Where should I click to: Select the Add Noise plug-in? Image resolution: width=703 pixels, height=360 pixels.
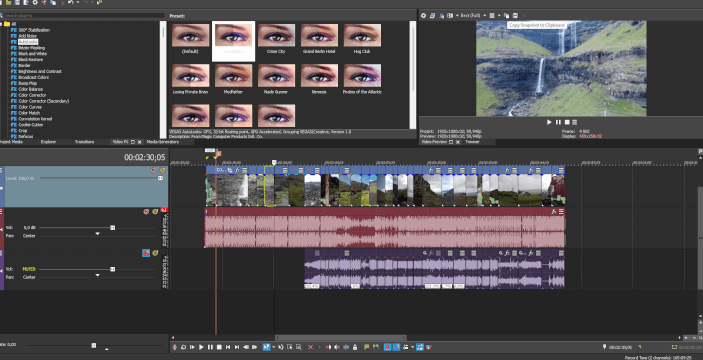27,36
